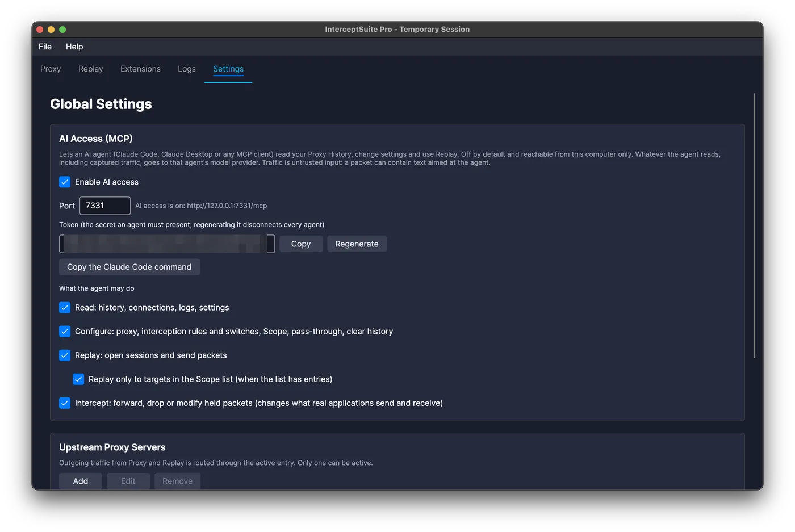Click the AI Access (MCP) section title

pyautogui.click(x=96, y=139)
